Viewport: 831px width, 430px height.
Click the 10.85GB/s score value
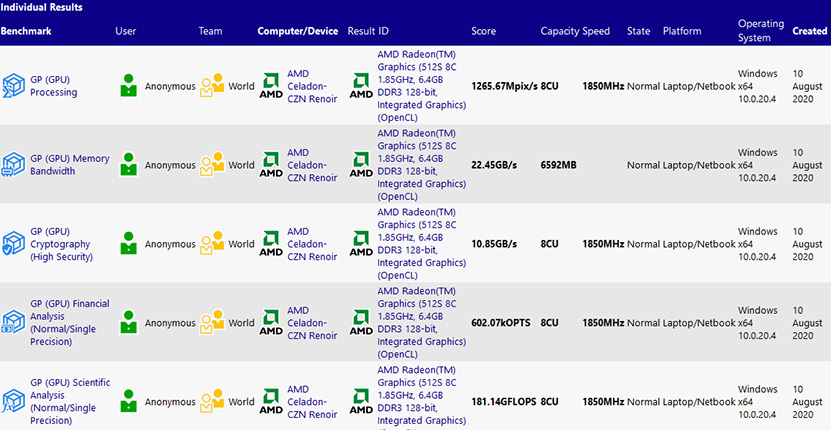[494, 244]
